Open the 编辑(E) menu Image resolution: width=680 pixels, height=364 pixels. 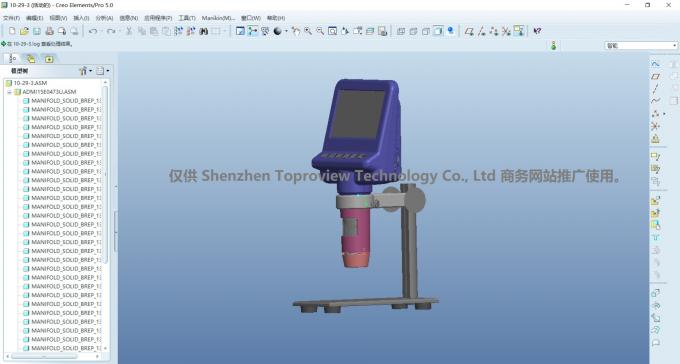34,18
